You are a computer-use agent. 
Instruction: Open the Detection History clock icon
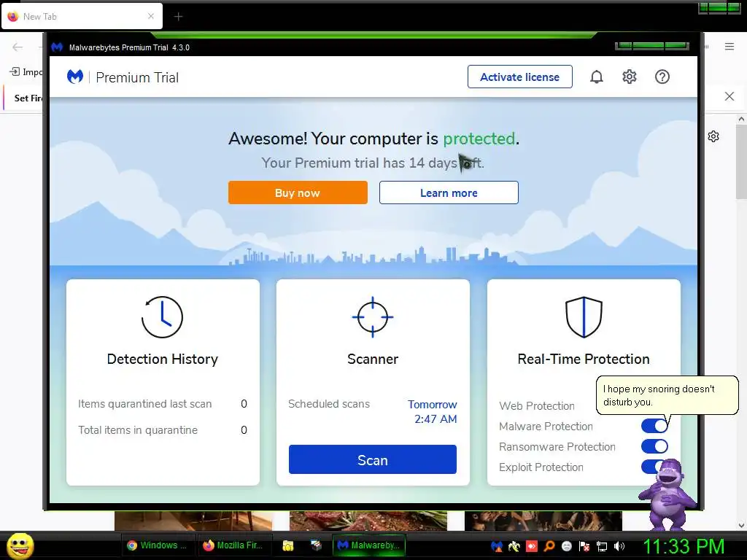pyautogui.click(x=162, y=317)
